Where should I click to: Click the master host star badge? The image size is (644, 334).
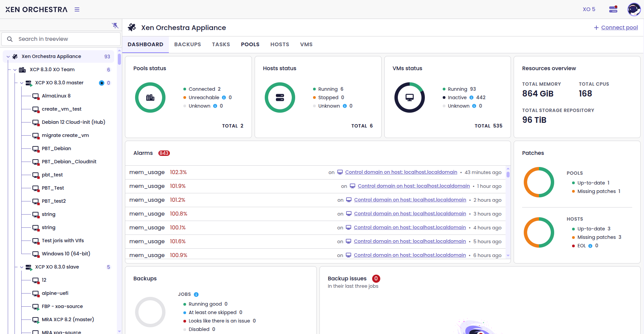101,83
